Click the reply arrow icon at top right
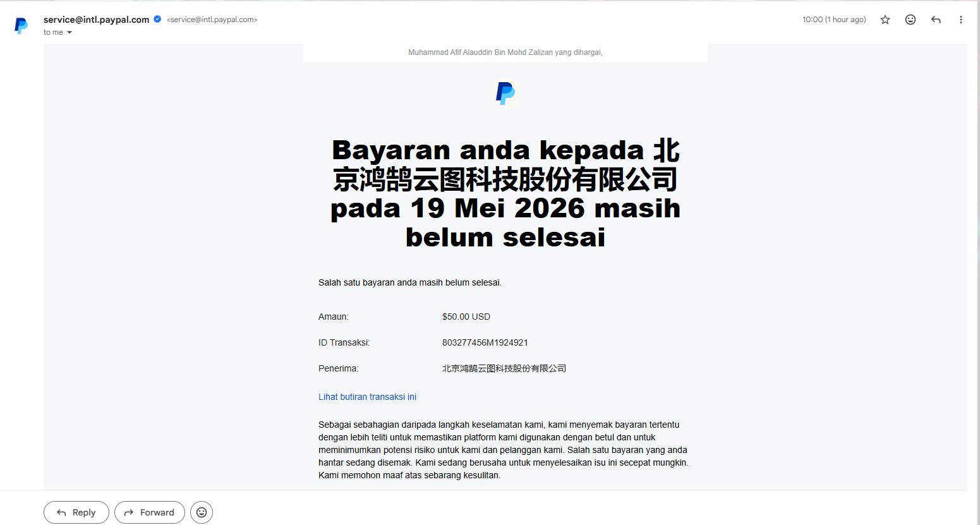 point(936,20)
